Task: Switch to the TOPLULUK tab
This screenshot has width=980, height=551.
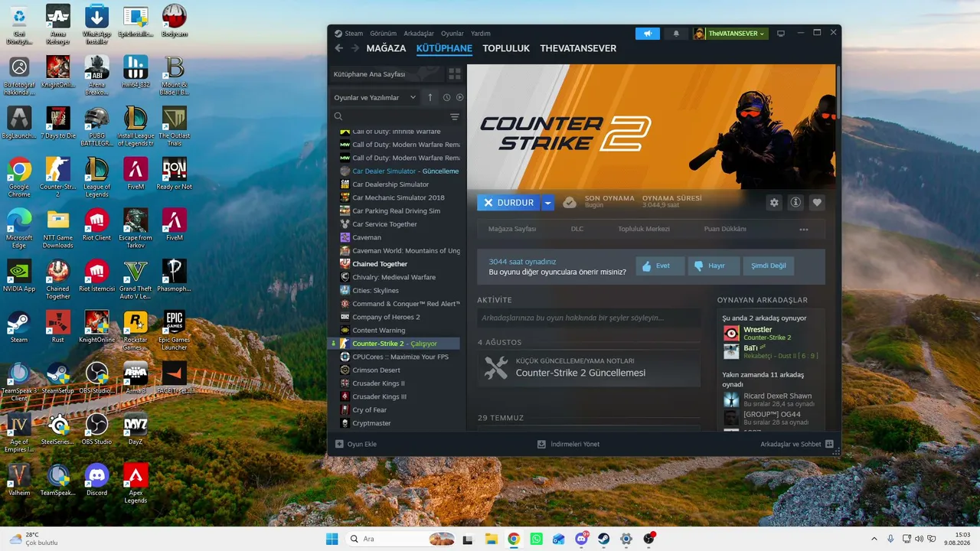Action: pos(506,48)
